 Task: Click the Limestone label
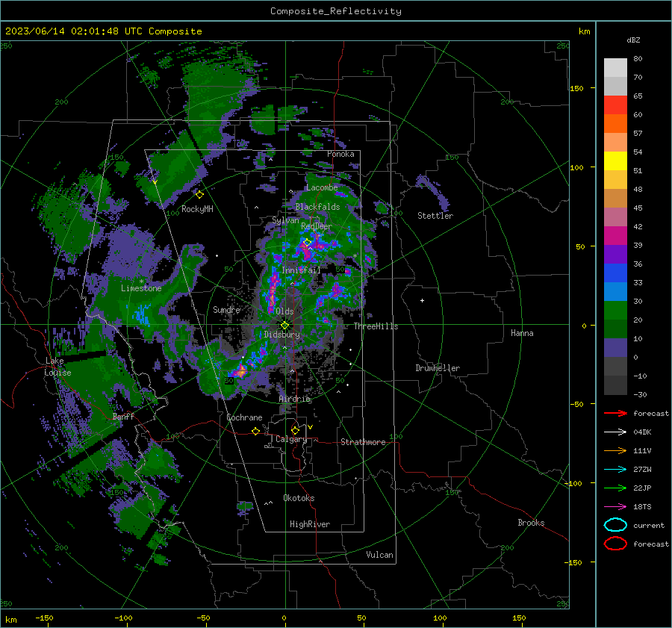141,288
